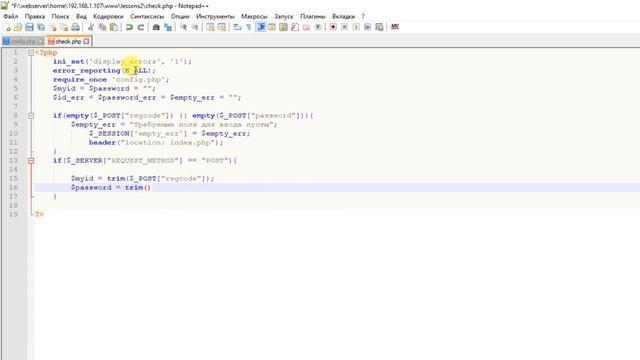The image size is (640, 360).
Task: Open the Макросы menu
Action: tap(254, 16)
